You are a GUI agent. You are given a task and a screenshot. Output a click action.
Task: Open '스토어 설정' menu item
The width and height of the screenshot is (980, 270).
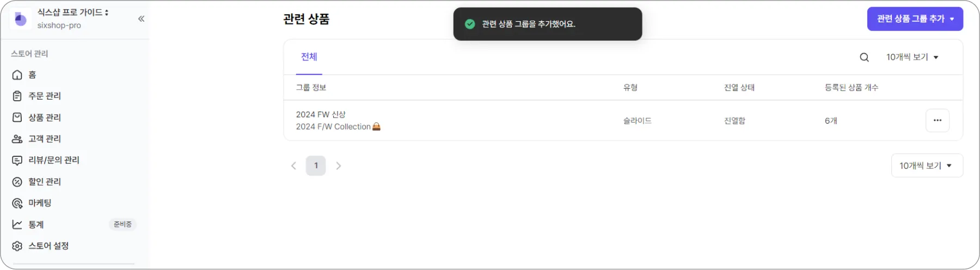[x=48, y=246]
